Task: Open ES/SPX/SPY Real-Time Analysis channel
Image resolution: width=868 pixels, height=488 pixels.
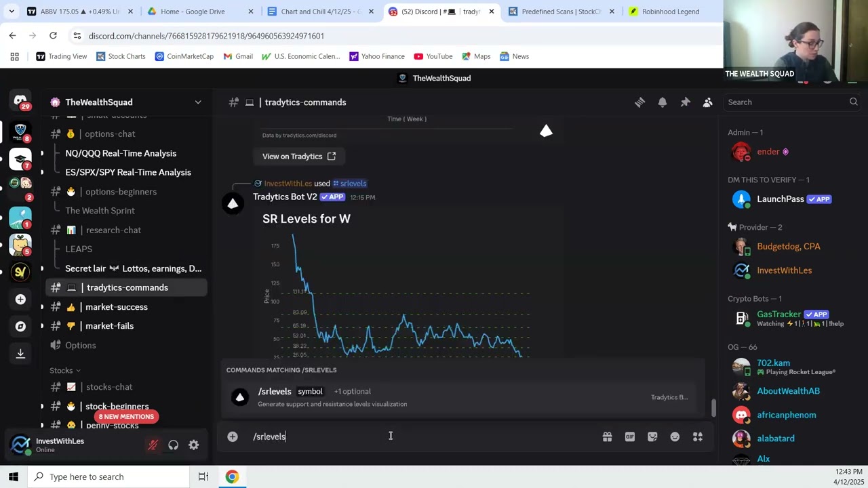Action: click(x=126, y=172)
